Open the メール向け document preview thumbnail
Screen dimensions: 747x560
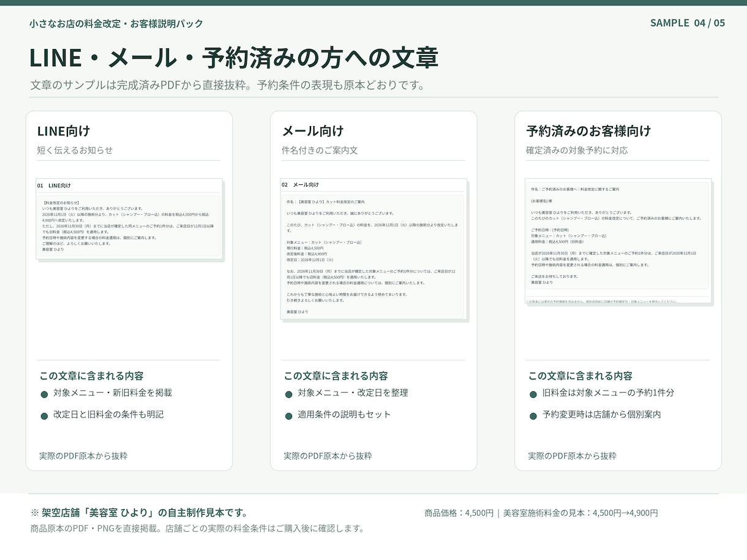374,249
